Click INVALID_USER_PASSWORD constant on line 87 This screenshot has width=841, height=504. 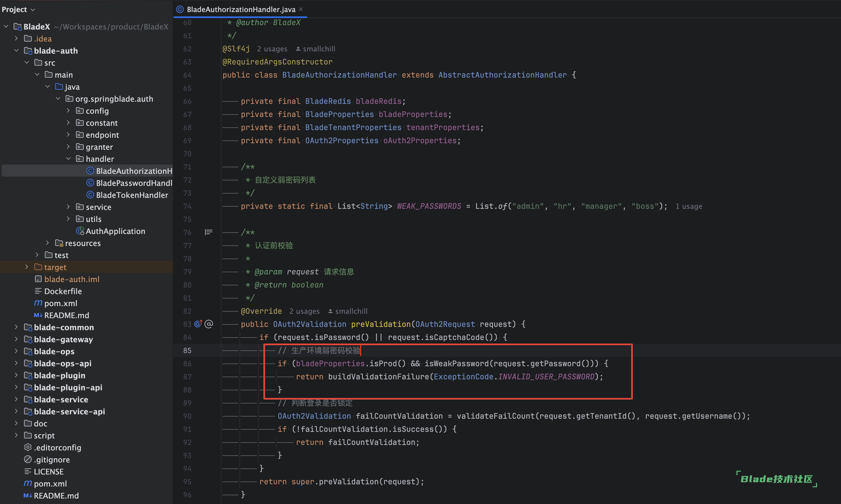[546, 377]
